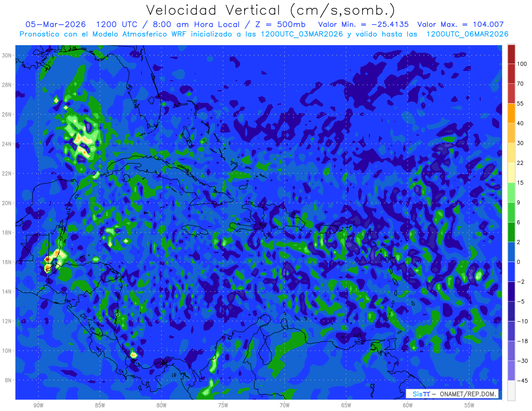Click the longitude label '75W'
This screenshot has height=411, width=532.
pos(223,405)
